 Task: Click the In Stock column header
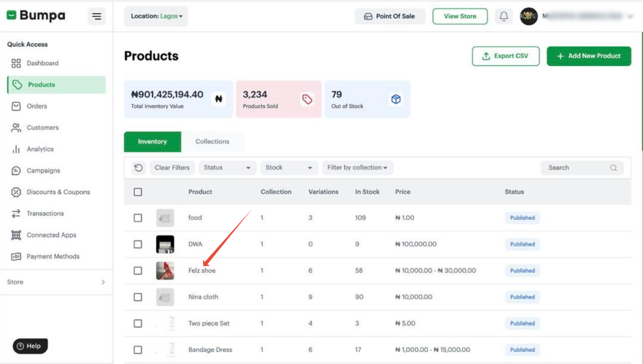pos(367,192)
